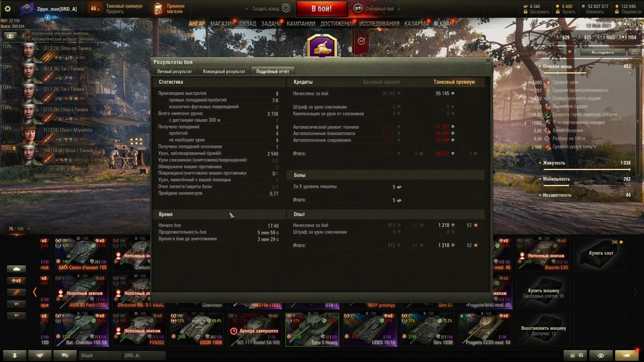Click the red mission flag icon
Image resolution: width=644 pixels, height=362 pixels.
361,42
